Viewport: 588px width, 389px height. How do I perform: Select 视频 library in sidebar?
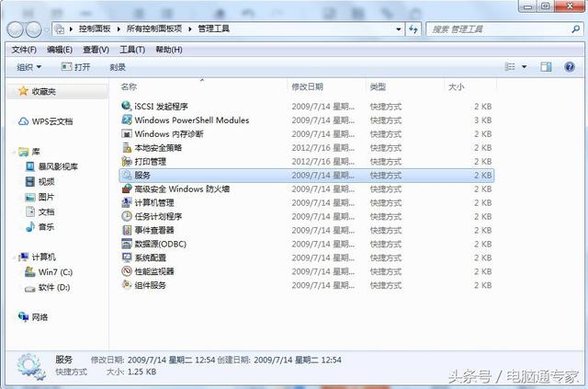click(x=40, y=182)
